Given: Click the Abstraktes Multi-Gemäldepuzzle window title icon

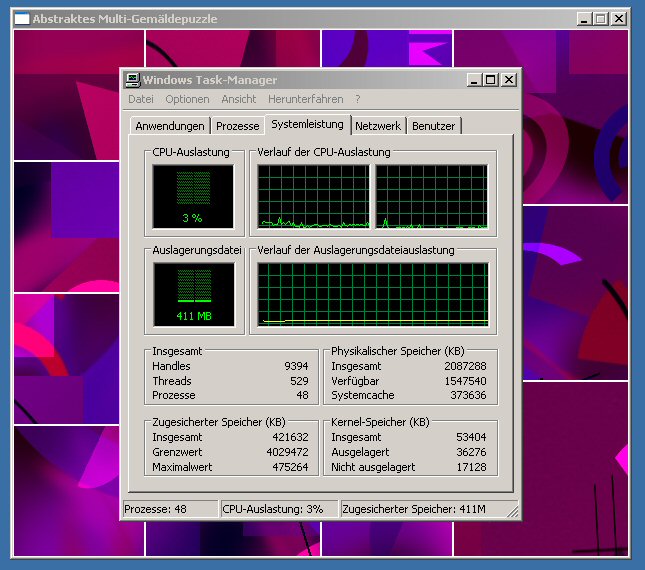Looking at the screenshot, I should tap(22, 19).
